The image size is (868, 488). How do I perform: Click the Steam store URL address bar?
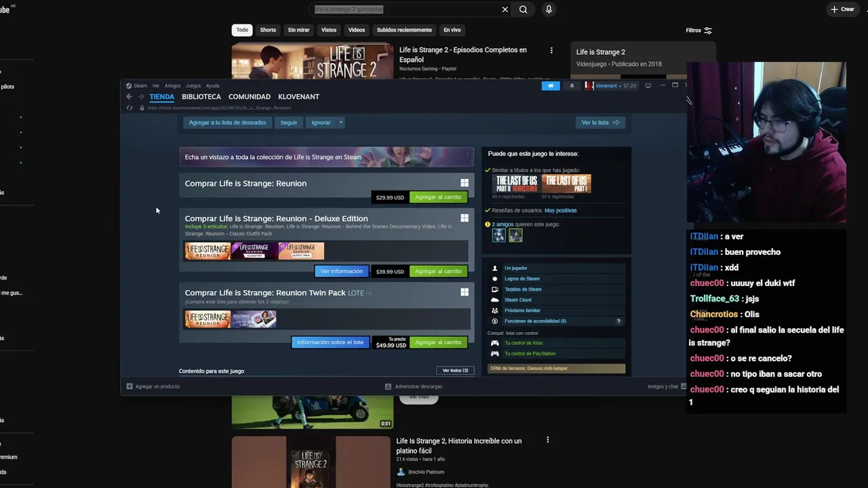[219, 108]
